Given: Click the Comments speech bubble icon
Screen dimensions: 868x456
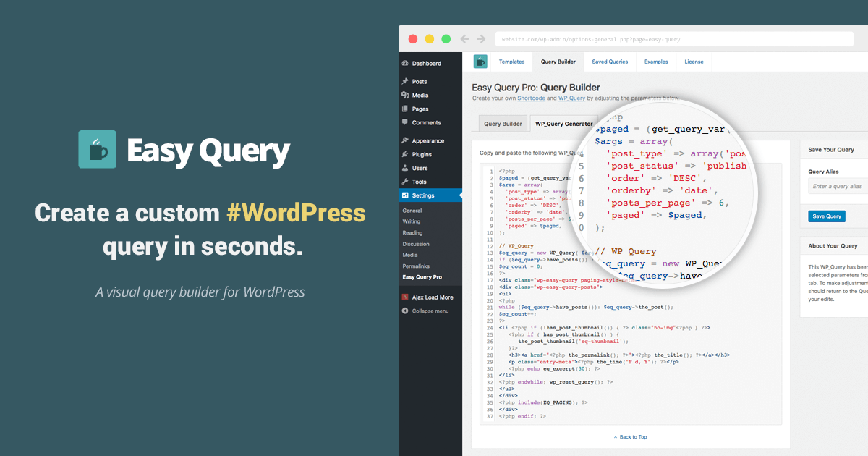Looking at the screenshot, I should pos(407,122).
